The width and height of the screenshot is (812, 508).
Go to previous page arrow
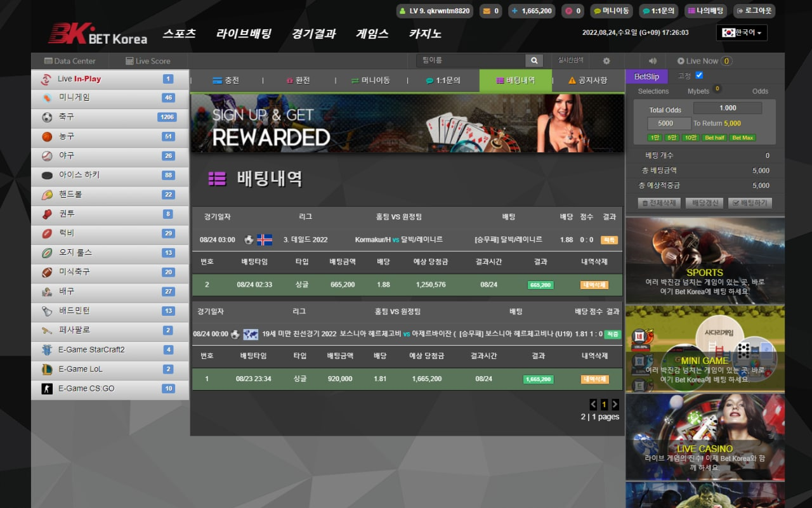[593, 404]
